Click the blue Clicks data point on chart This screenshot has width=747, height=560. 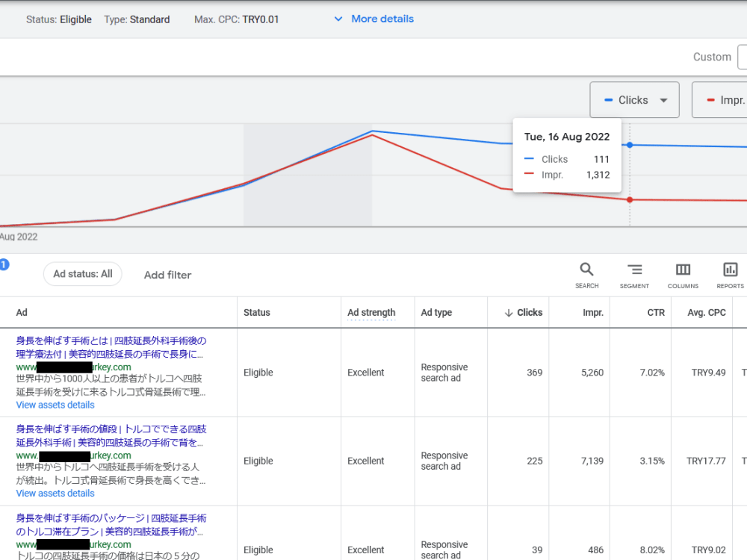click(x=630, y=145)
